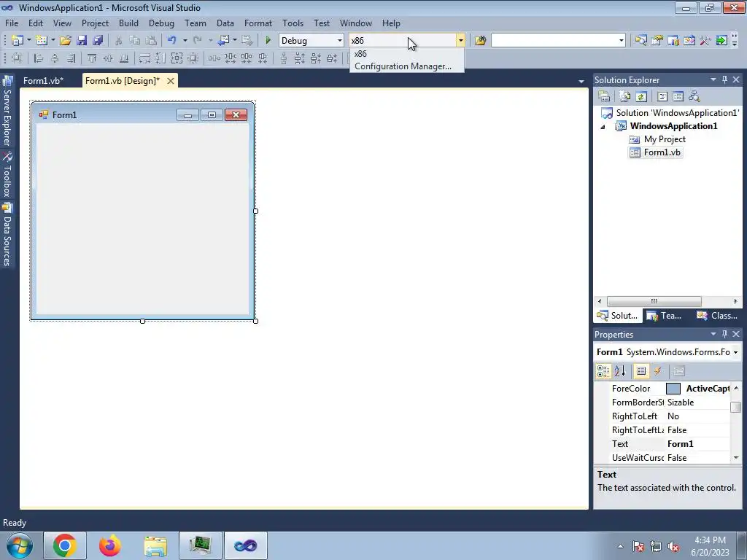Click the Find combo box text field
The width and height of the screenshot is (747, 560).
coord(554,41)
